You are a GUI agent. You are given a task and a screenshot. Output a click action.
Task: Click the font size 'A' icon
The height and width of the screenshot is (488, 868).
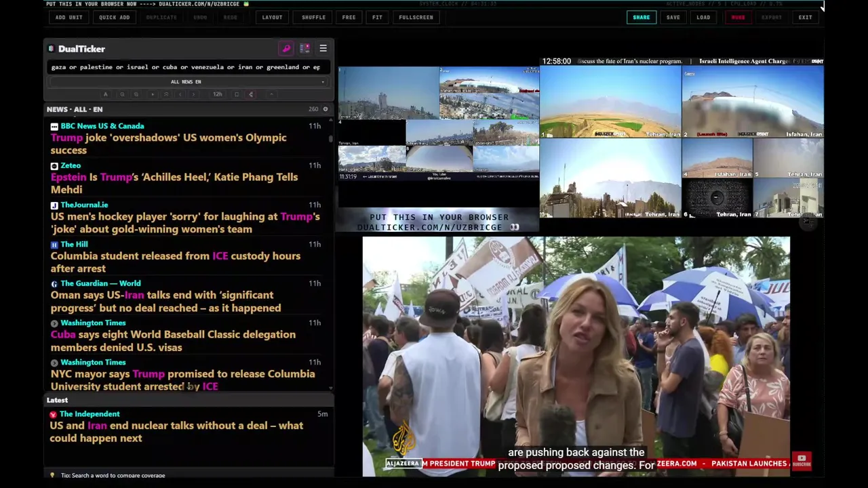pyautogui.click(x=105, y=94)
